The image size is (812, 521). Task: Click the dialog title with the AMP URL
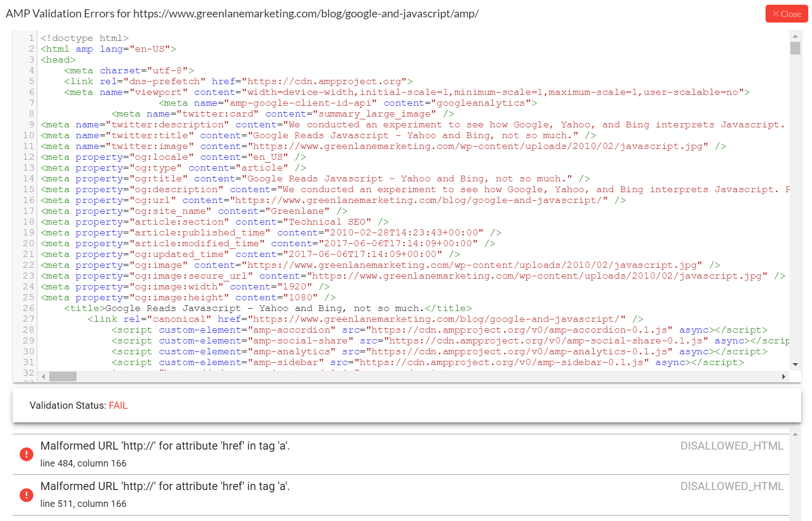[242, 14]
